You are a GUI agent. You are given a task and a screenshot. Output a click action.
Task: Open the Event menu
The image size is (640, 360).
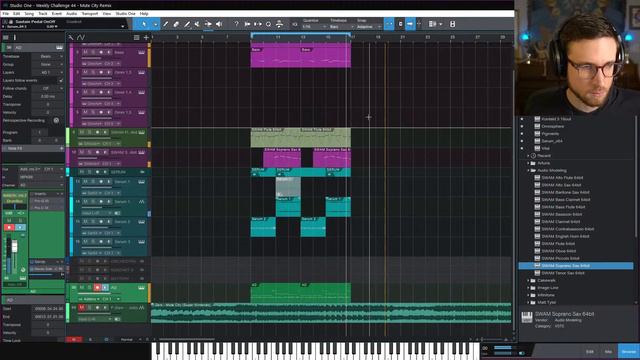[x=57, y=13]
